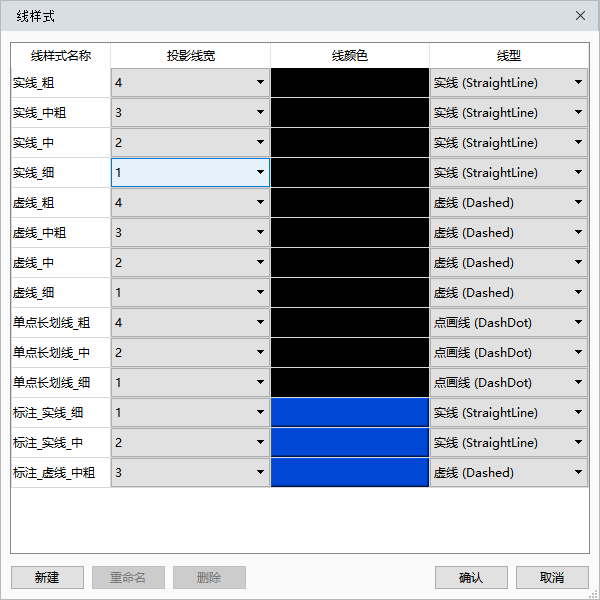Pick the black color swatch for 单点长划线_细
Image resolution: width=600 pixels, height=600 pixels.
pyautogui.click(x=350, y=382)
